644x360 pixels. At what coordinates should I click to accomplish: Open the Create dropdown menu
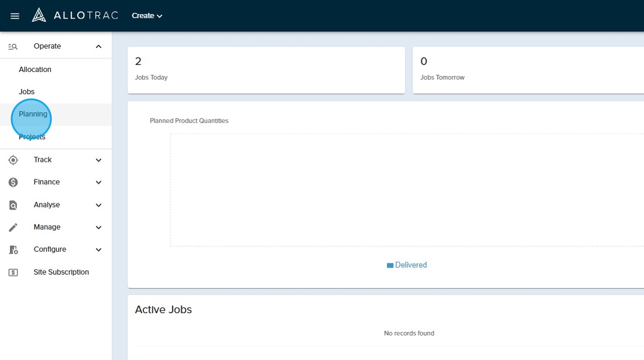(x=147, y=16)
